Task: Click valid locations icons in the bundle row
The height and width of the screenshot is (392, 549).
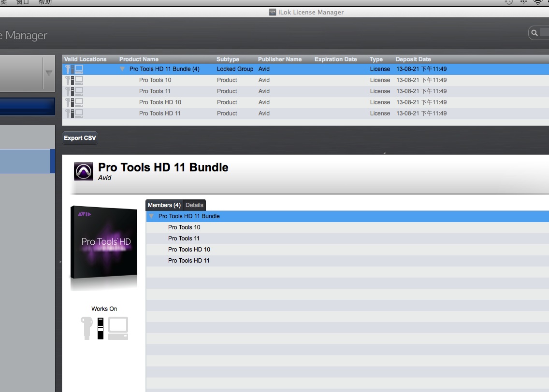Action: [x=74, y=69]
